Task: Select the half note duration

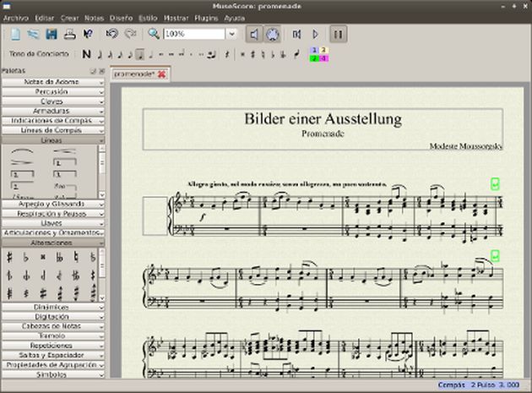Action: (x=150, y=54)
